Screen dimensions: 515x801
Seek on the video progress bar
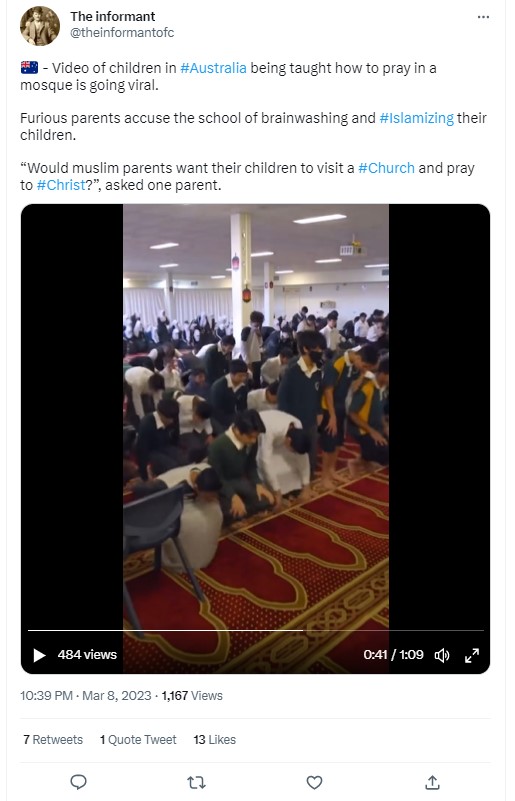pos(255,631)
